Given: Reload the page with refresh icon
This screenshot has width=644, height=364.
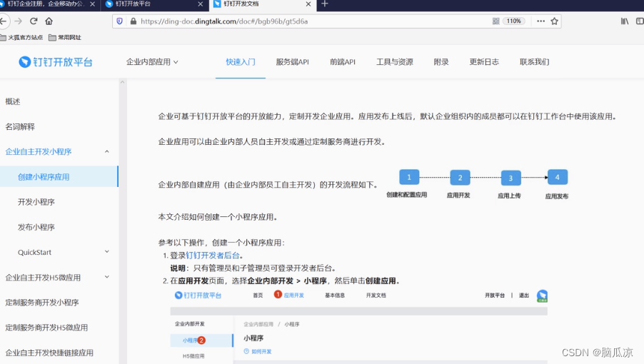Looking at the screenshot, I should [x=34, y=21].
